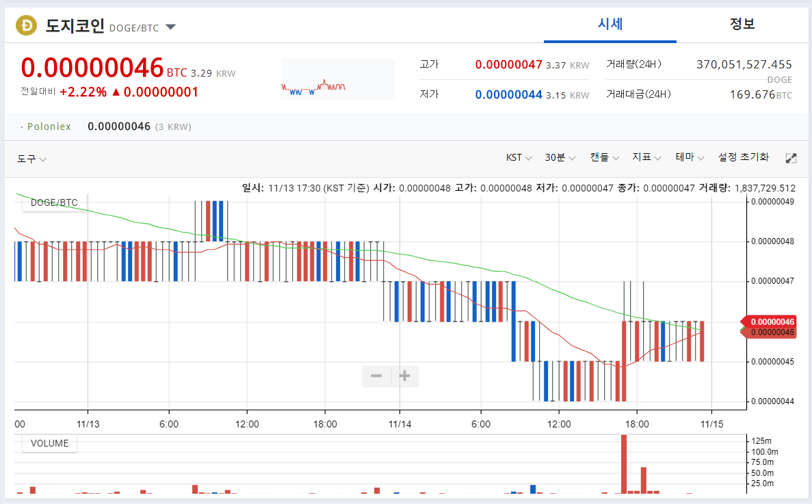812x504 pixels.
Task: Zoom in chart with plus button
Action: (405, 375)
